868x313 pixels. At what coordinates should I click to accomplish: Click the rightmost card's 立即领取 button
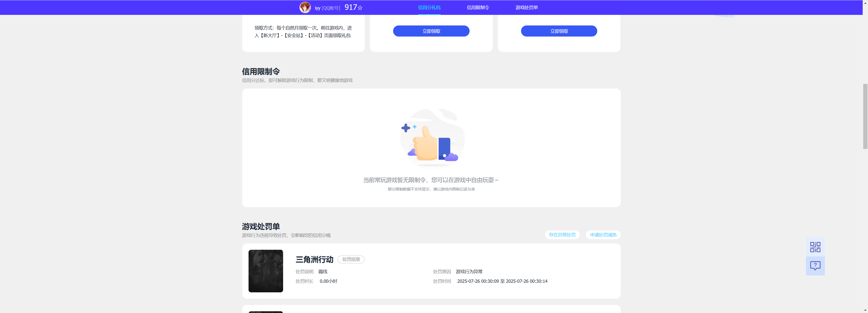click(559, 31)
